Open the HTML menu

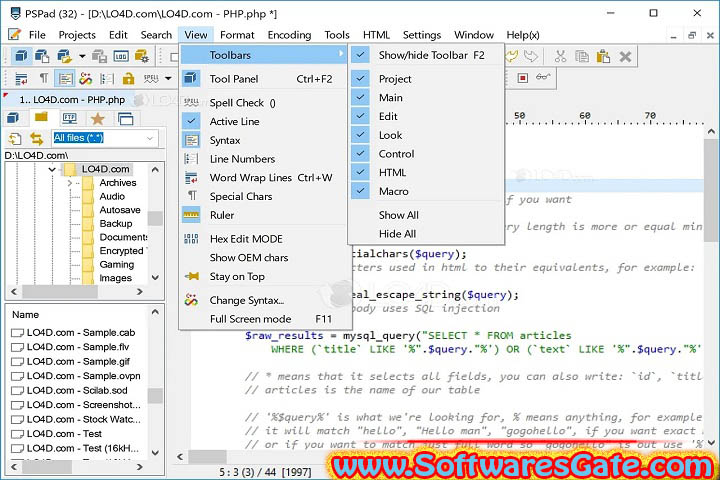[x=376, y=35]
